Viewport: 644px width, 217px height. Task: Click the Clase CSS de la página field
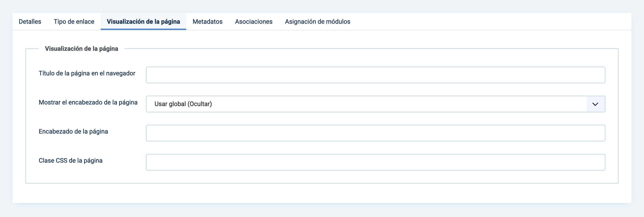375,162
